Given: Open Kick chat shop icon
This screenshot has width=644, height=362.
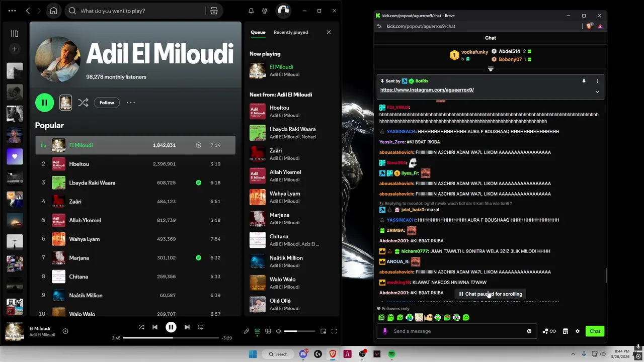Looking at the screenshot, I should pos(566,331).
